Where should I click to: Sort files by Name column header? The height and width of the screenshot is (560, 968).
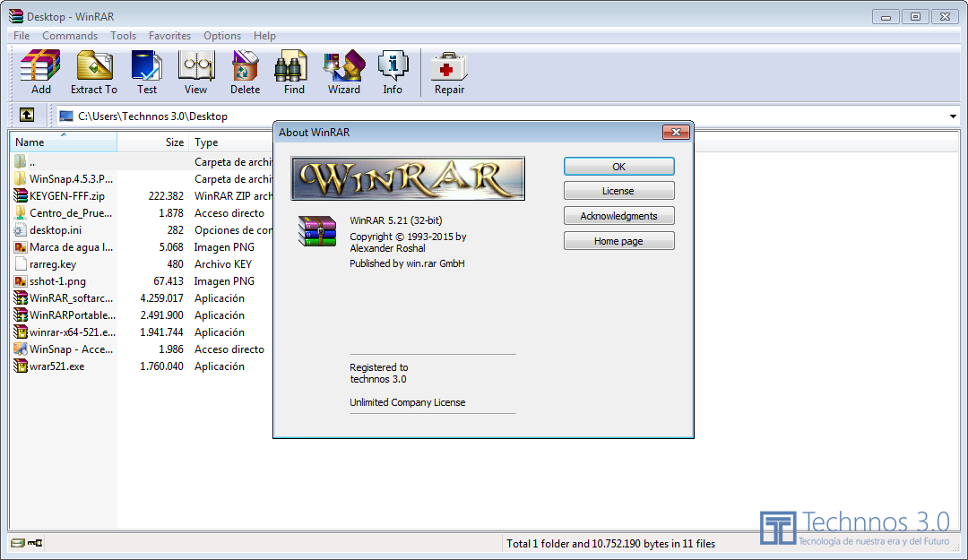click(x=64, y=142)
